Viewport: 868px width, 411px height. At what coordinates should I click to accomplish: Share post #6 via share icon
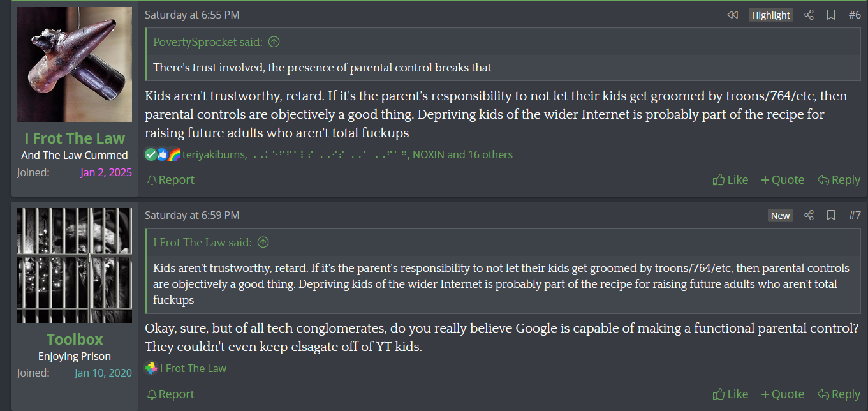[809, 15]
